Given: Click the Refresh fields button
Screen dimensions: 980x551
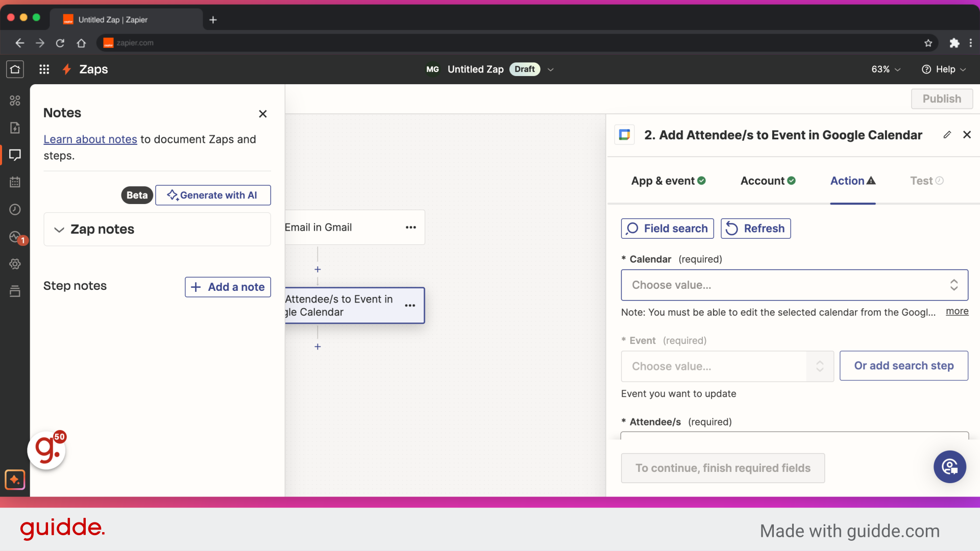Looking at the screenshot, I should point(756,229).
